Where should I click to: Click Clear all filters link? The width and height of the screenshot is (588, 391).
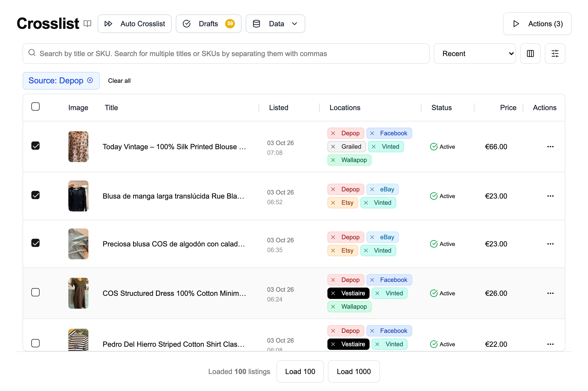(119, 81)
